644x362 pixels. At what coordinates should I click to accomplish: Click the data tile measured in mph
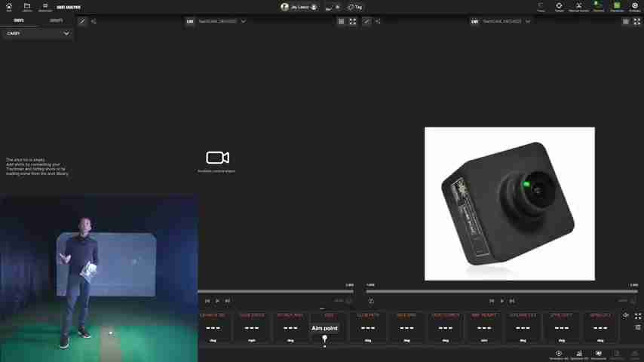pyautogui.click(x=252, y=327)
